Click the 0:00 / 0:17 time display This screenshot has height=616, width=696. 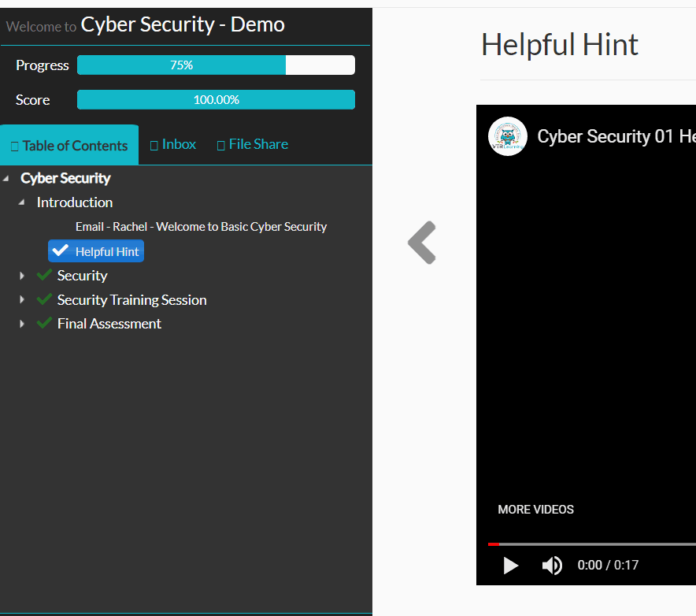pyautogui.click(x=608, y=565)
